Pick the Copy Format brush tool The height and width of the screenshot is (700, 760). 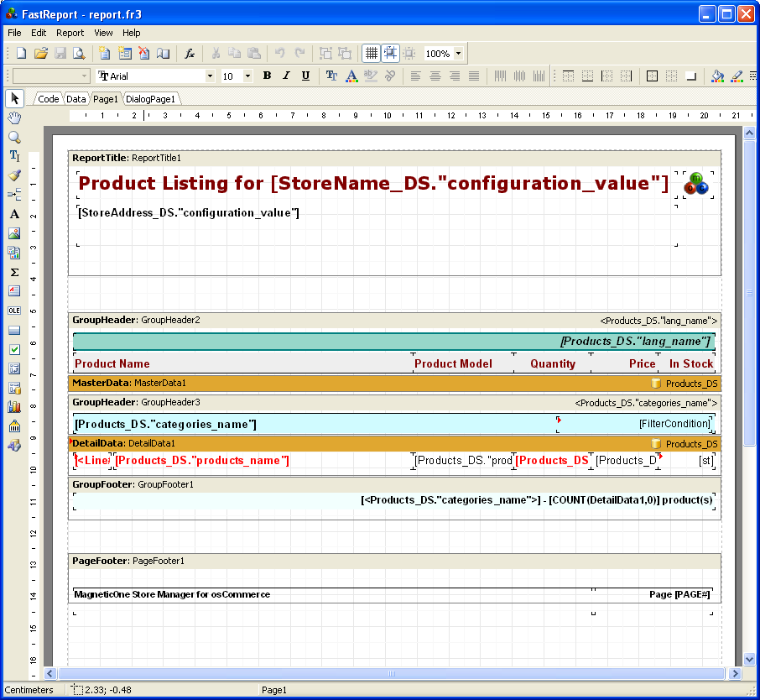(x=14, y=175)
